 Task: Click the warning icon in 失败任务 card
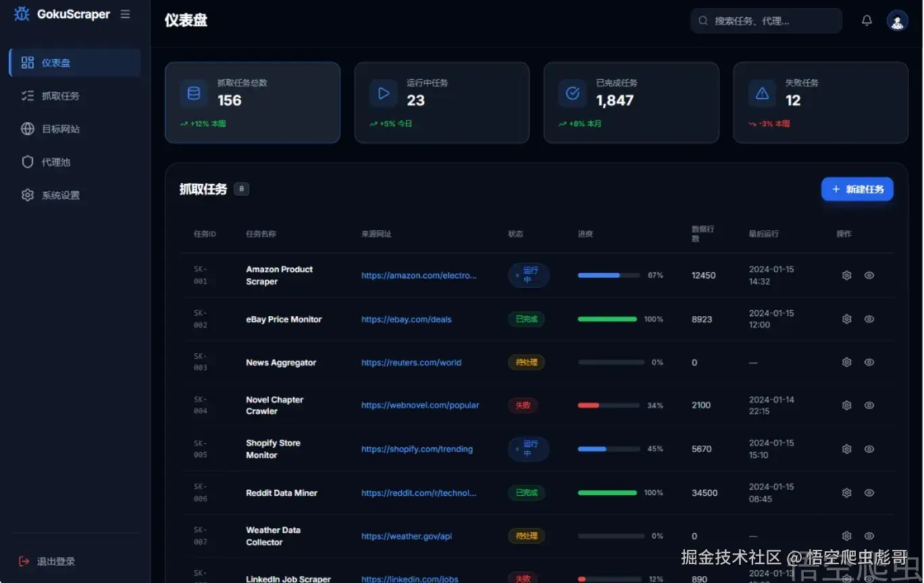[762, 93]
